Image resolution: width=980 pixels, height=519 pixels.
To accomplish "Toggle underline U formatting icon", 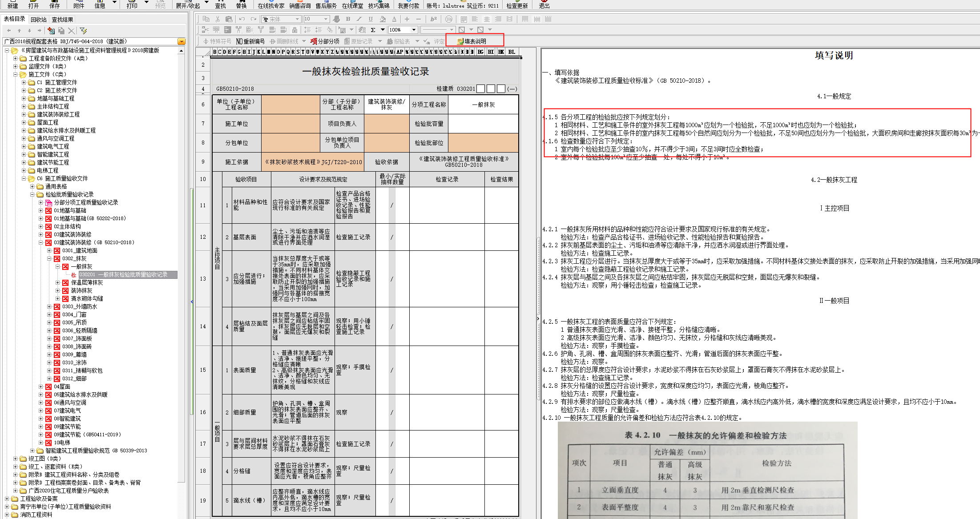I will pyautogui.click(x=371, y=19).
